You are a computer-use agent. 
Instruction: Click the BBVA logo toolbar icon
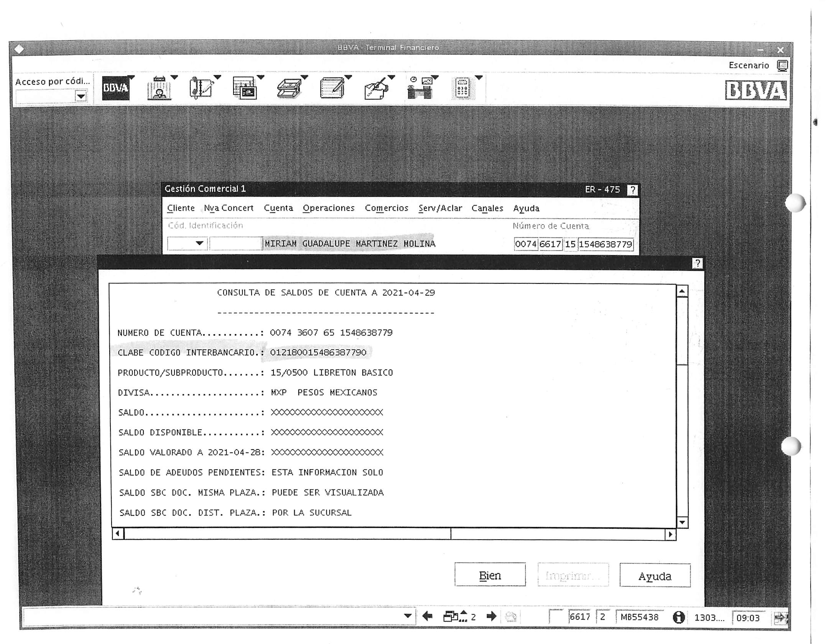point(115,88)
